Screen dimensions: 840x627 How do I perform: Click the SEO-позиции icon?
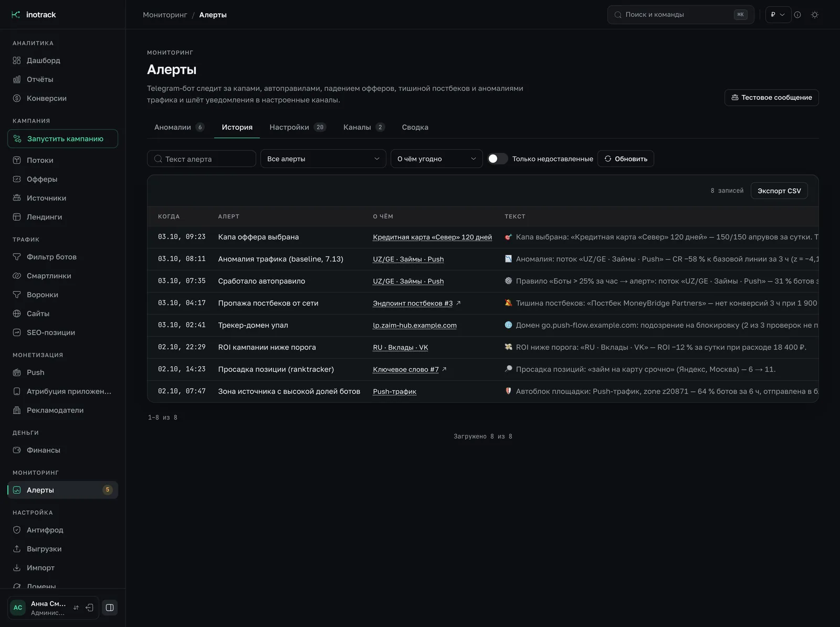pos(17,332)
